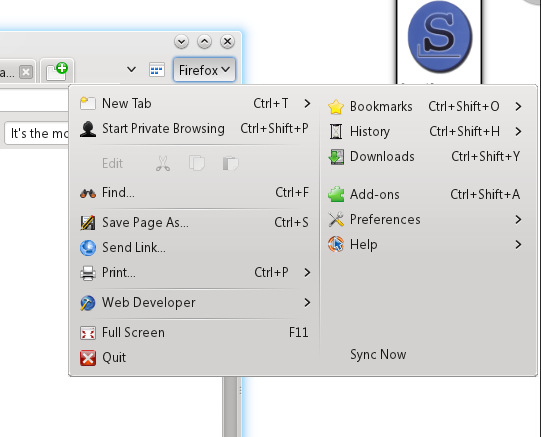Click Sync Now
The image size is (541, 437).
pos(378,355)
